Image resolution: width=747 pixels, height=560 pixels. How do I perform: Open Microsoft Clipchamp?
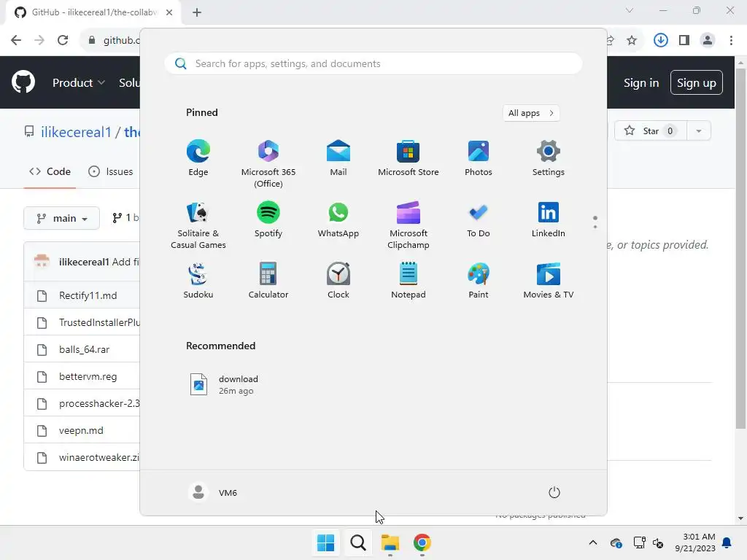[409, 225]
